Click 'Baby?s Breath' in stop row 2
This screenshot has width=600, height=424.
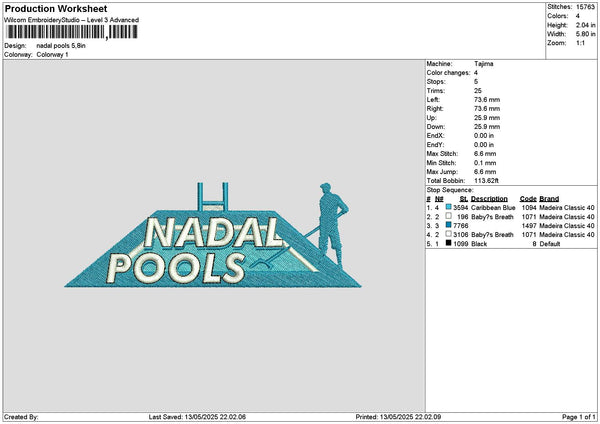click(x=492, y=217)
